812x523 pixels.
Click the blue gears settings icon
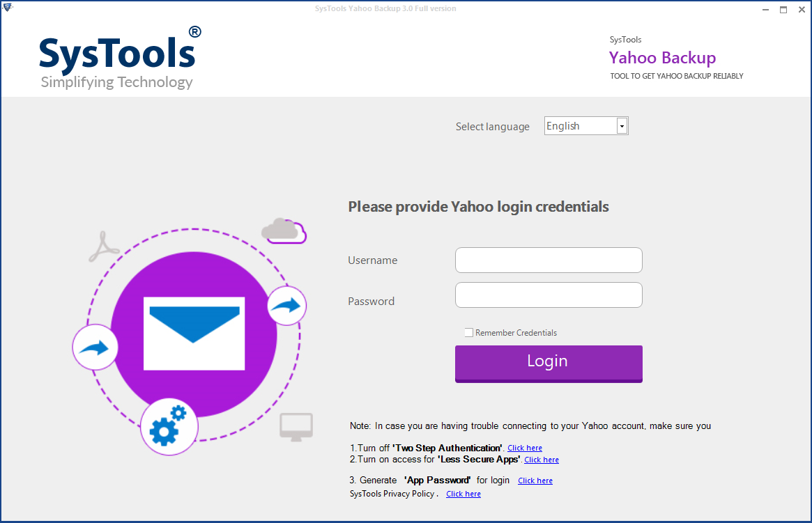169,427
